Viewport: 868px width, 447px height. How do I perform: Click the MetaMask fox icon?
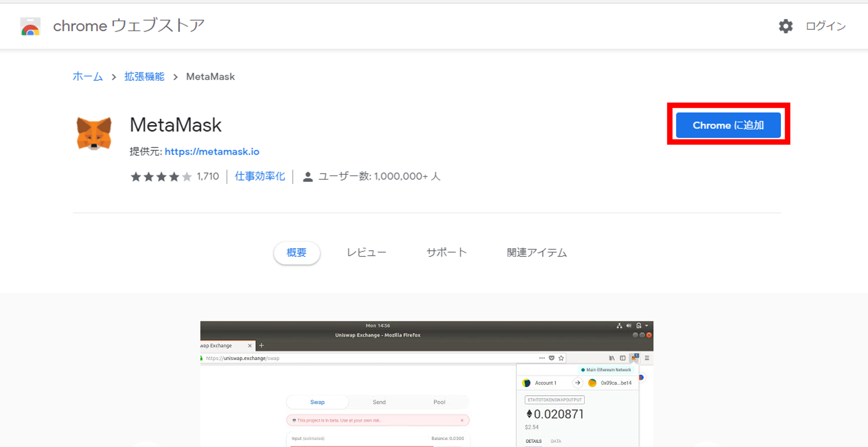94,134
